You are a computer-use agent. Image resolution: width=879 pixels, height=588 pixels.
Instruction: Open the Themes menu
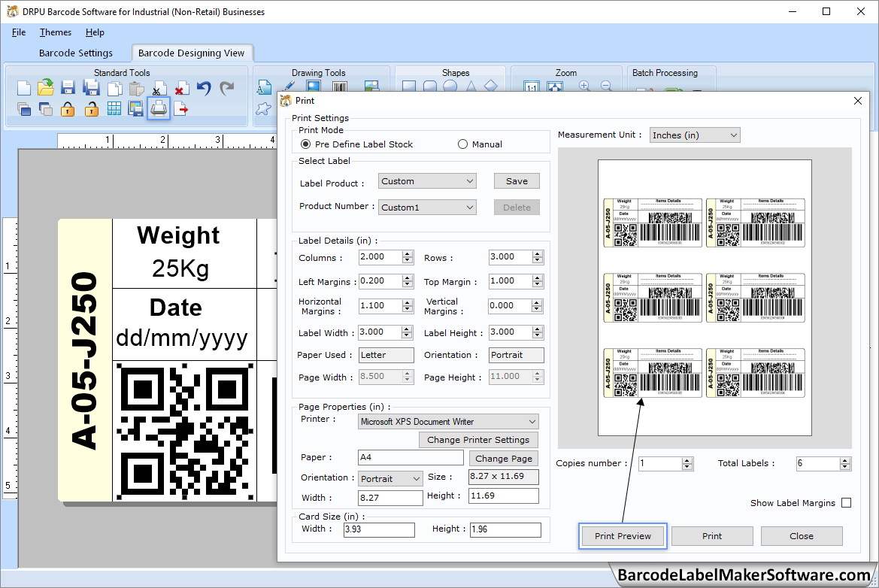[x=55, y=32]
